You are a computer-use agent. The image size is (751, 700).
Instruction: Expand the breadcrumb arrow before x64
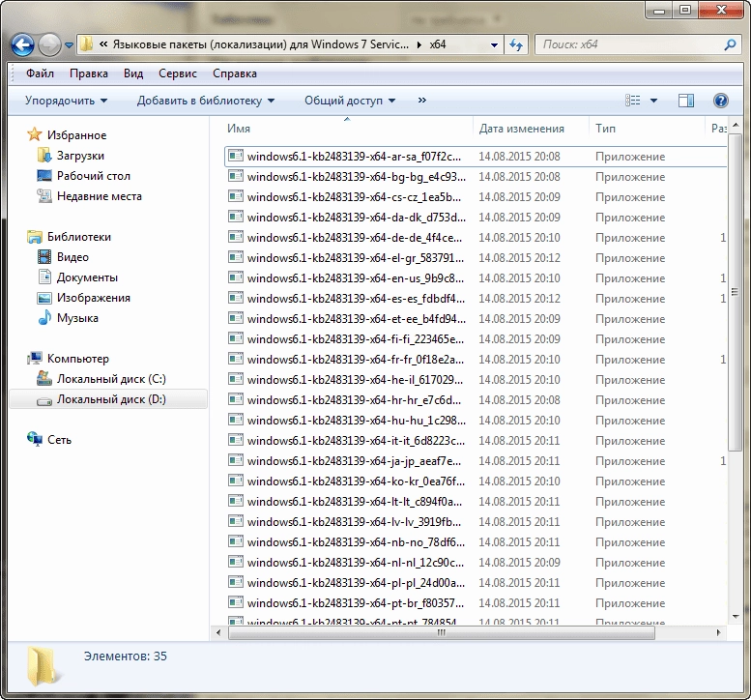tap(419, 45)
